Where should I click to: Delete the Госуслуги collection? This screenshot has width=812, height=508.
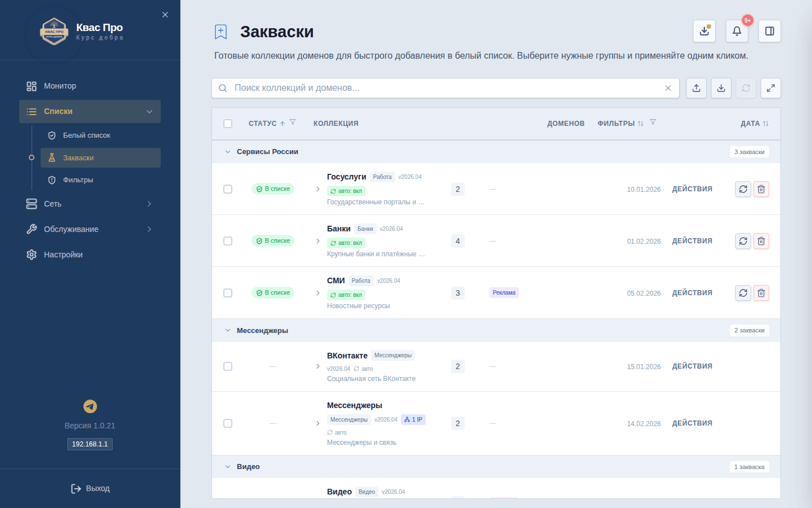761,189
